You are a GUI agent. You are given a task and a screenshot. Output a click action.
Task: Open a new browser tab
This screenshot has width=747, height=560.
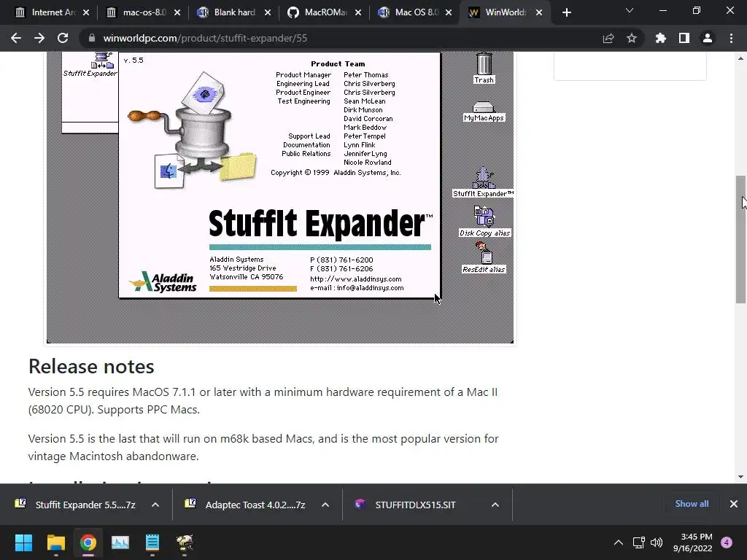(x=566, y=12)
